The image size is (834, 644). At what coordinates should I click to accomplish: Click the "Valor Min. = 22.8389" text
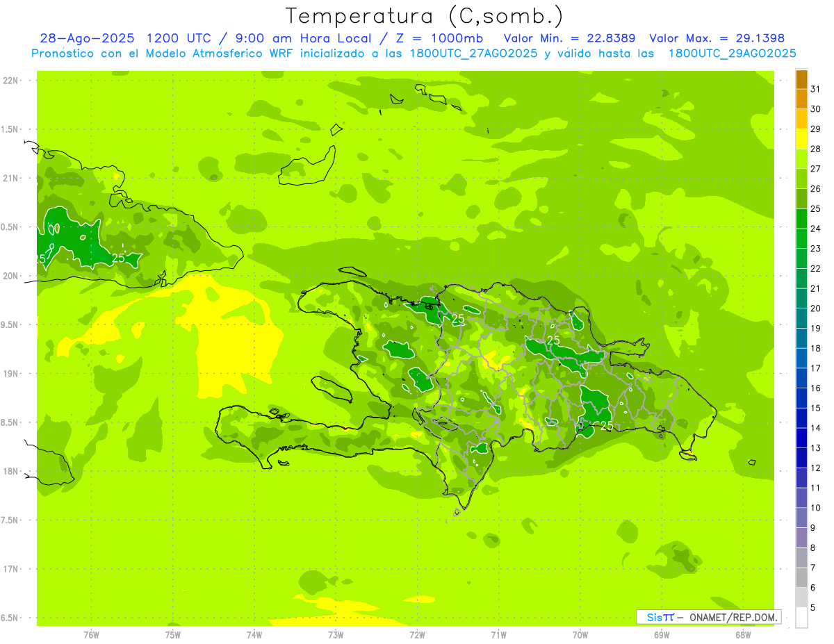(569, 38)
